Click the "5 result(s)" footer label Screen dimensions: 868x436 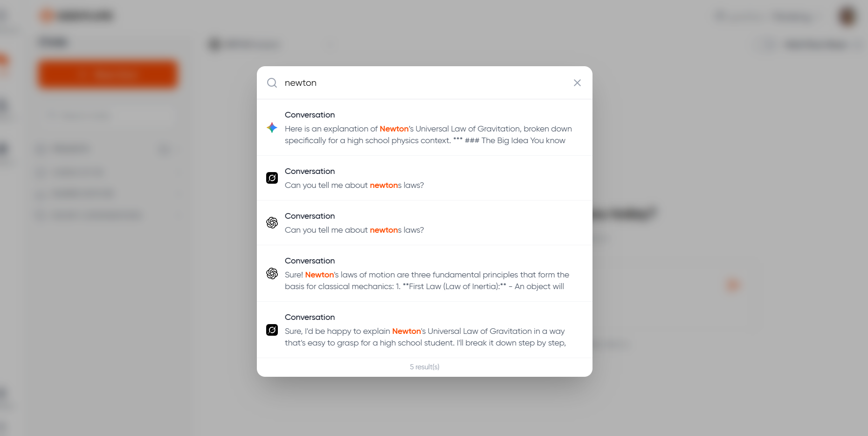(x=424, y=367)
